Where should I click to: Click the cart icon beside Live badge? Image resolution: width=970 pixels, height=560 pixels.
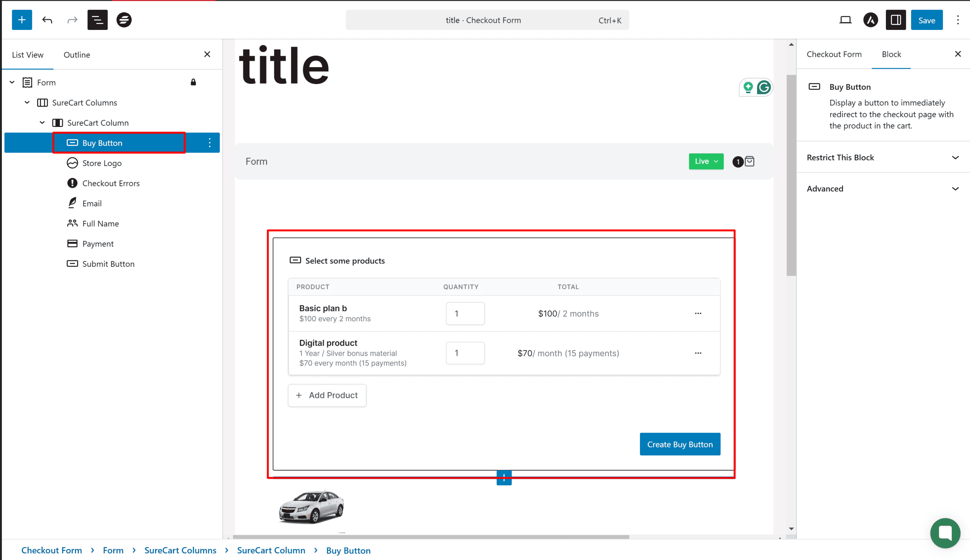(x=749, y=161)
